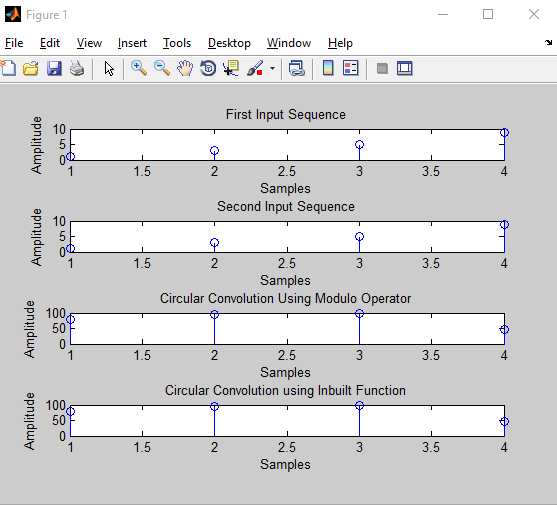This screenshot has width=557, height=505.
Task: Activate the Zoom In magnifier tool
Action: click(x=139, y=68)
